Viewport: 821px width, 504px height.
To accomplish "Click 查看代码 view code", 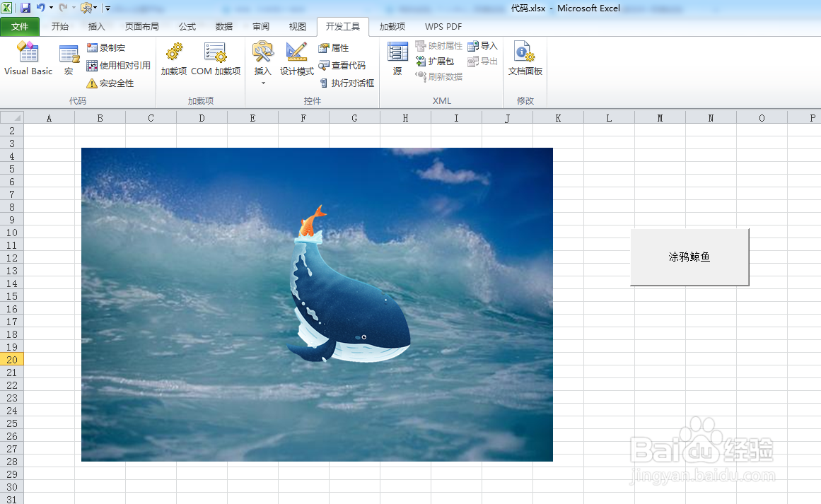I will coord(342,66).
